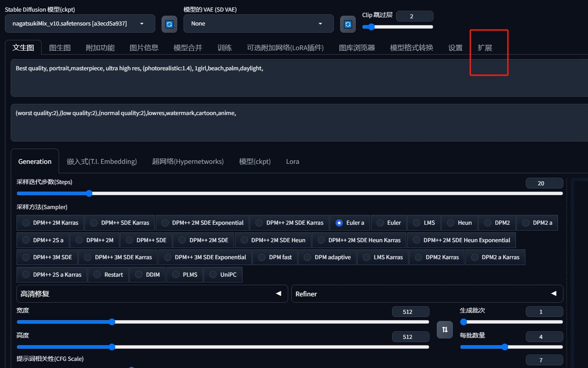The height and width of the screenshot is (368, 588).
Task: Open the 图片信息 tab
Action: (144, 47)
